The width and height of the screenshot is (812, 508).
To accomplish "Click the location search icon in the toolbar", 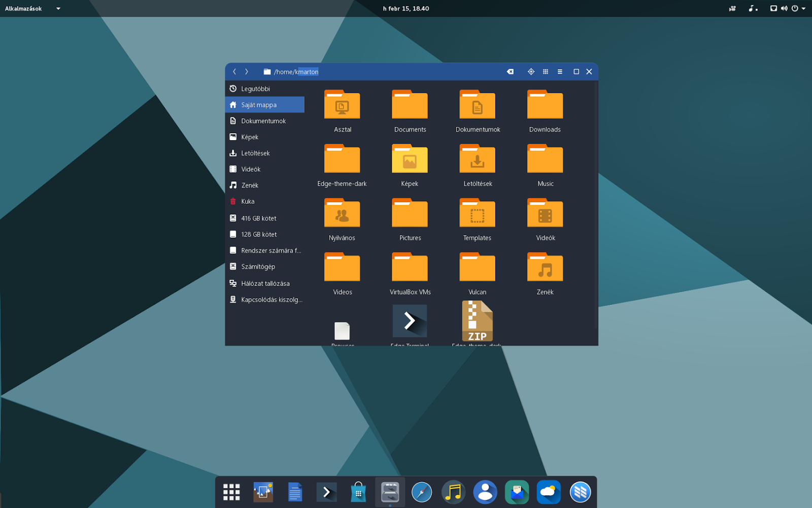I will [531, 72].
